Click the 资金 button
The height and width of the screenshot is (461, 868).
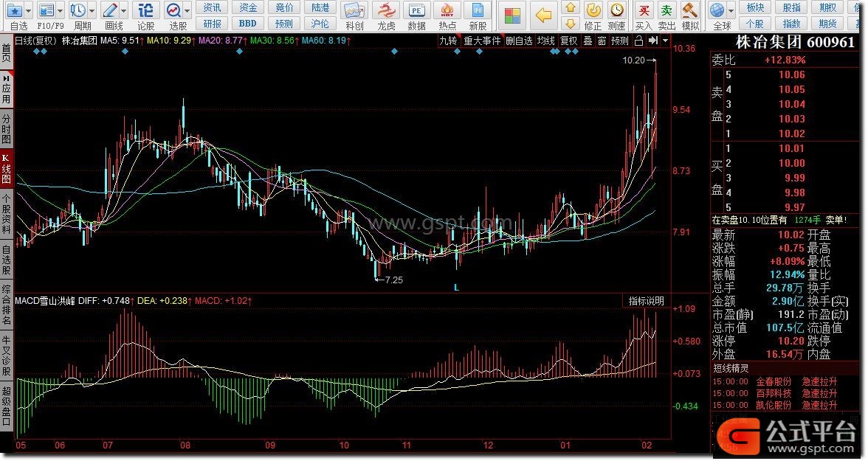[247, 8]
